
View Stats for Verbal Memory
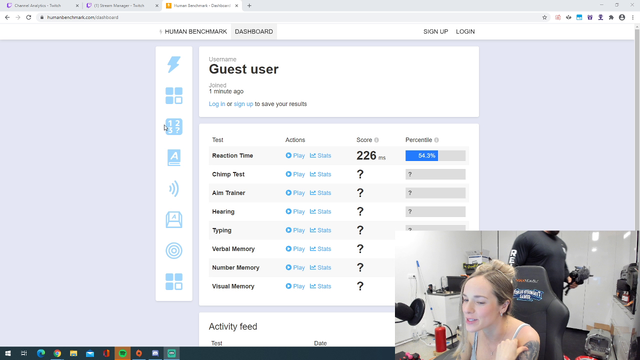tap(320, 249)
